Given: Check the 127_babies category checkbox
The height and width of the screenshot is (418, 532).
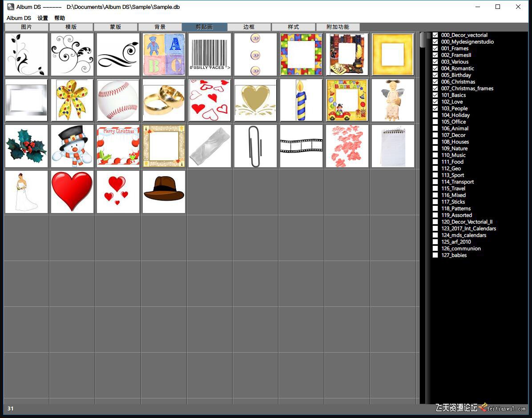Looking at the screenshot, I should click(435, 255).
